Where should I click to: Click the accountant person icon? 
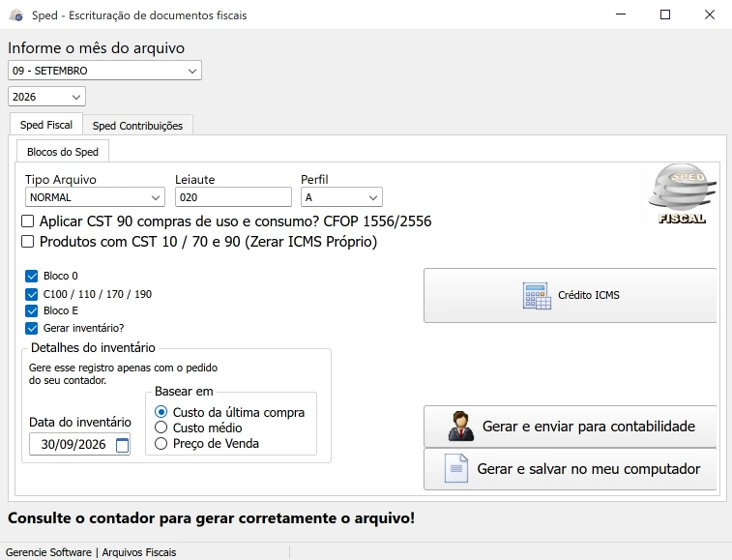[x=461, y=427]
